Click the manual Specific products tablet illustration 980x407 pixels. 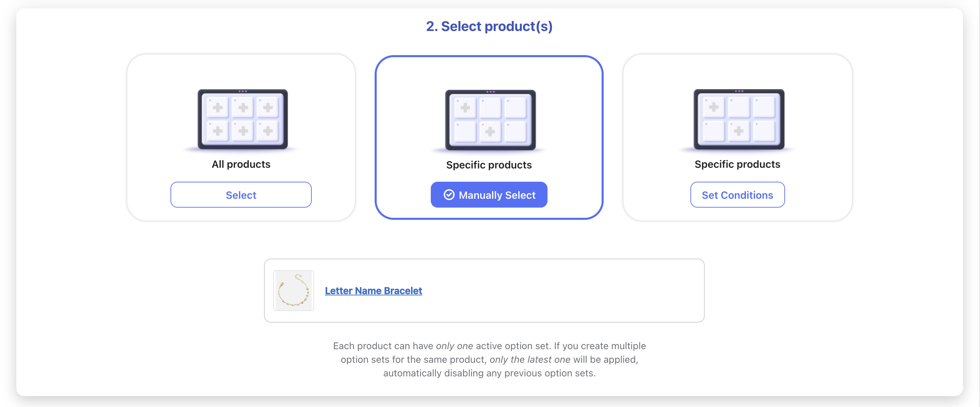(x=490, y=120)
